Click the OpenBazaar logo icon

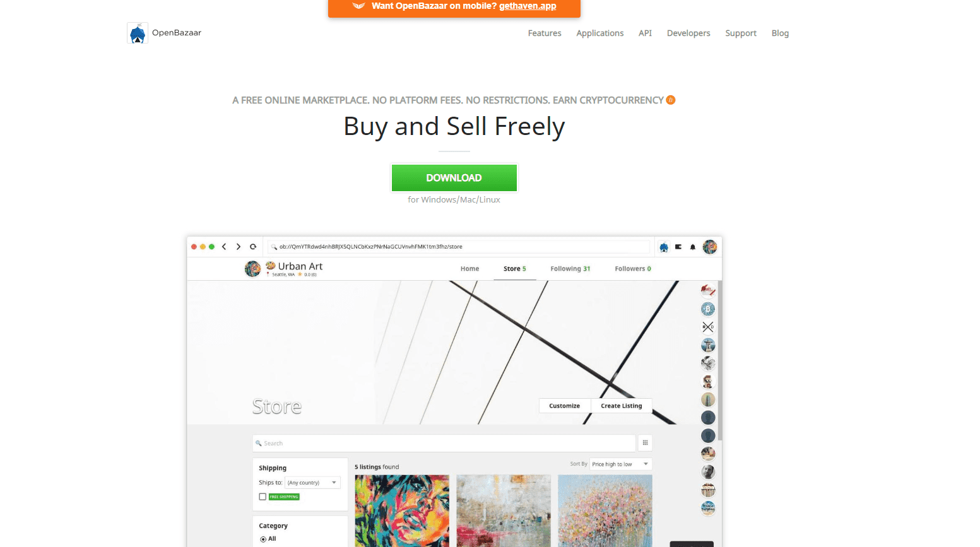coord(138,33)
